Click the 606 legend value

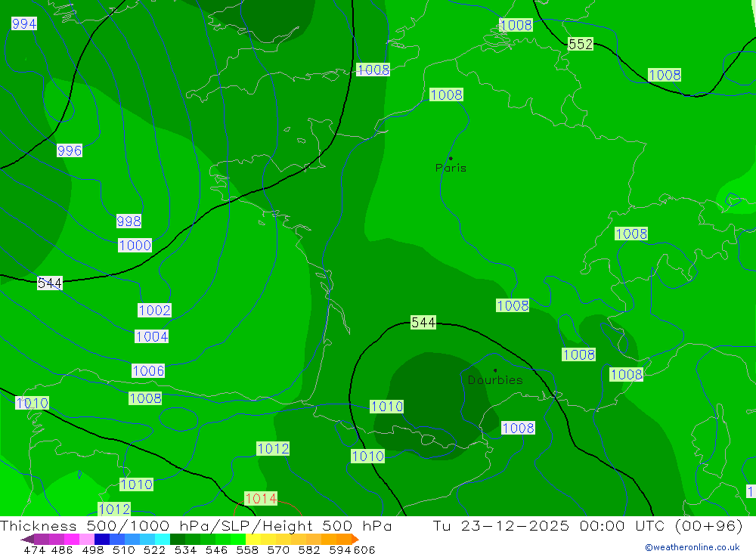tap(364, 549)
